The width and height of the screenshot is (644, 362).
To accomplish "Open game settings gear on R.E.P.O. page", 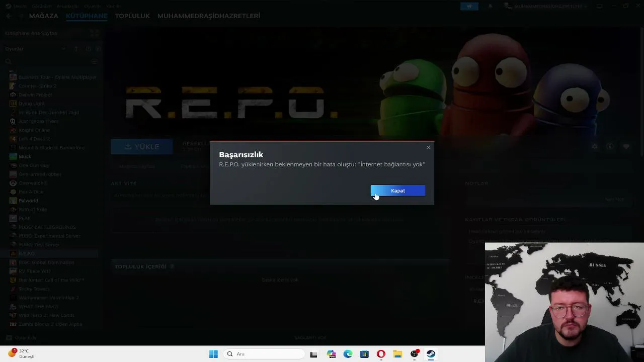I will [595, 146].
